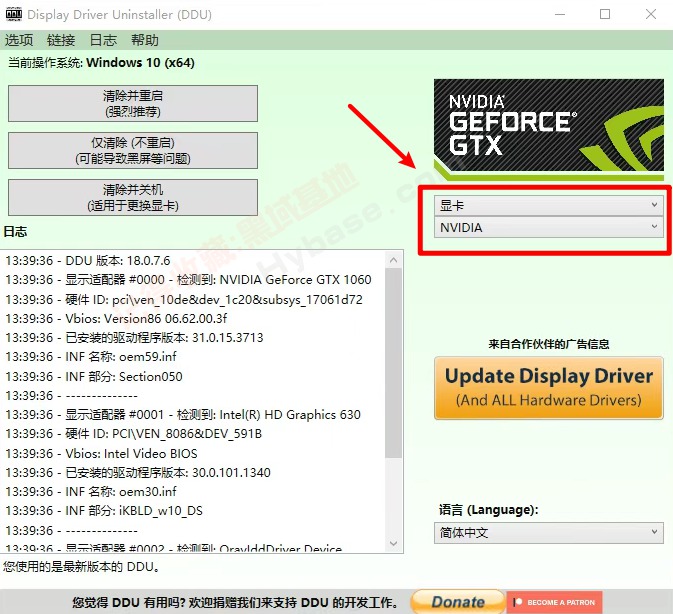The height and width of the screenshot is (614, 673).
Task: Close the DDU window
Action: tap(651, 14)
